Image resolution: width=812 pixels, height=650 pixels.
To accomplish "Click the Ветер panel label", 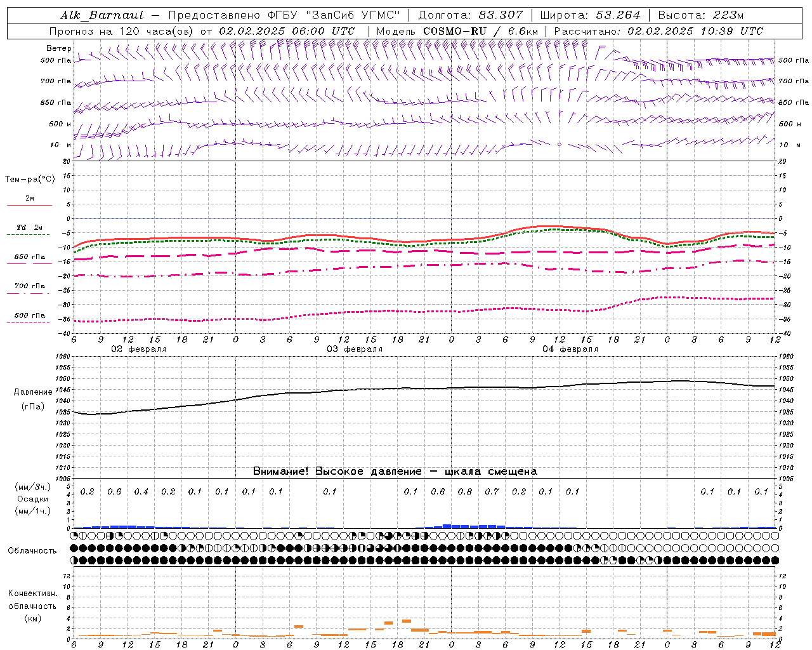I will point(58,48).
